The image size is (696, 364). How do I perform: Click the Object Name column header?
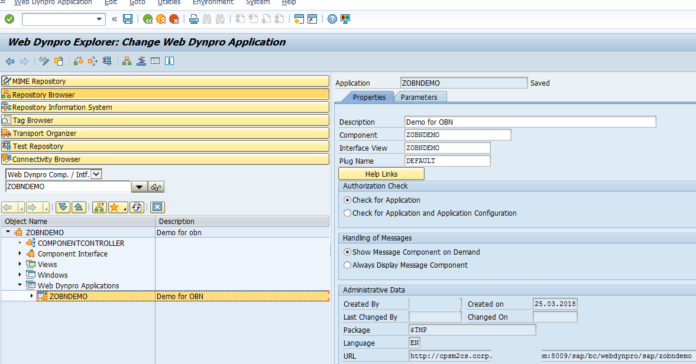[78, 221]
